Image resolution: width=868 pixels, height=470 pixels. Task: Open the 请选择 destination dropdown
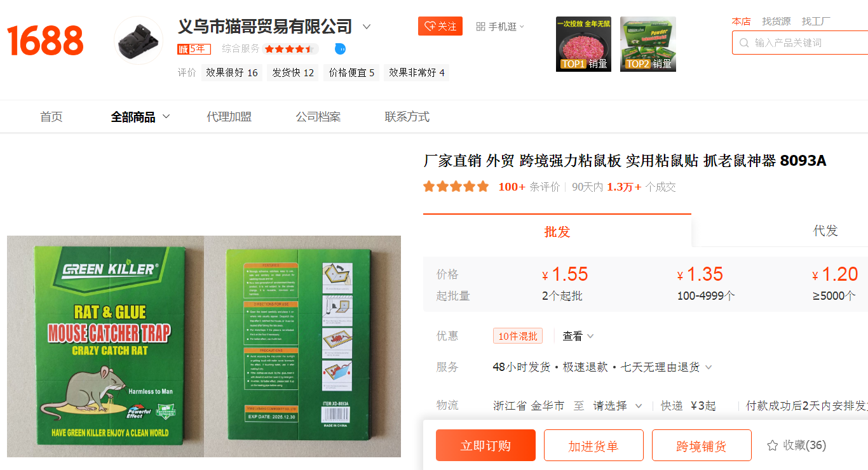click(618, 406)
